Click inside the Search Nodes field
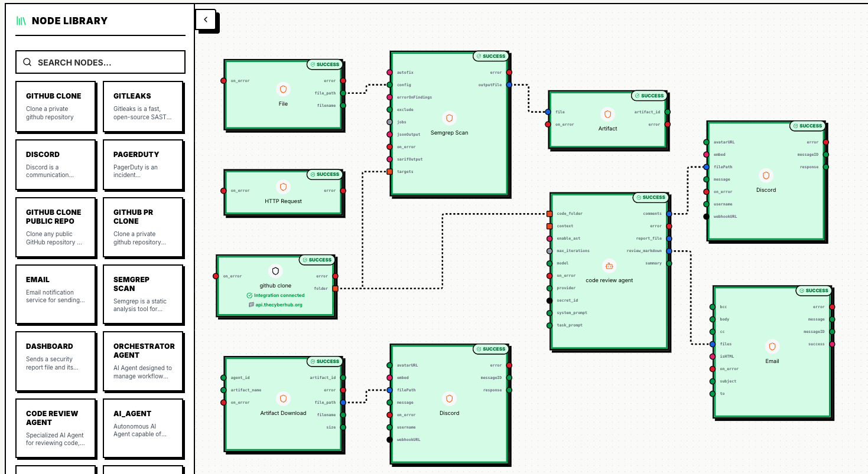Viewport: 868px width, 474px height. (x=100, y=61)
